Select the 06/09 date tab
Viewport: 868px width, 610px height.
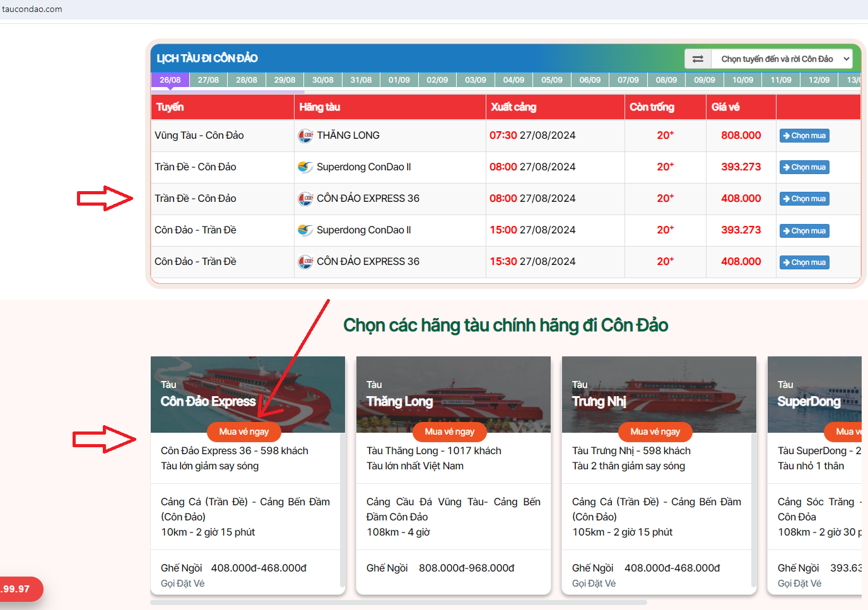590,80
